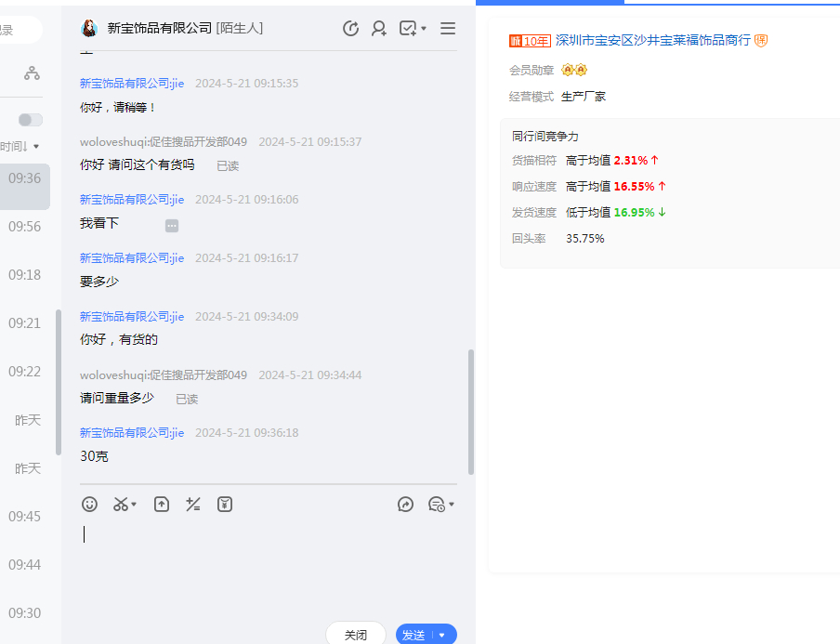This screenshot has width=840, height=644.
Task: Open the time sort dropdown in sidebar
Action: pos(20,147)
